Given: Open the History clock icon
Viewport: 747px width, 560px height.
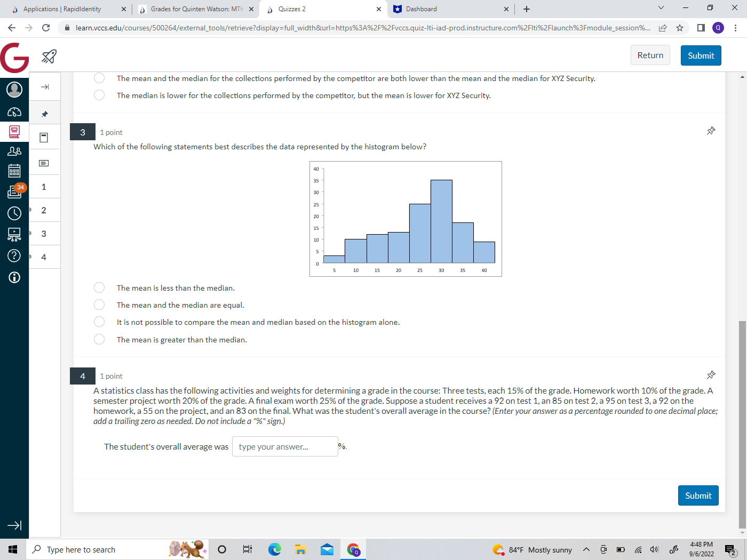Looking at the screenshot, I should tap(14, 213).
